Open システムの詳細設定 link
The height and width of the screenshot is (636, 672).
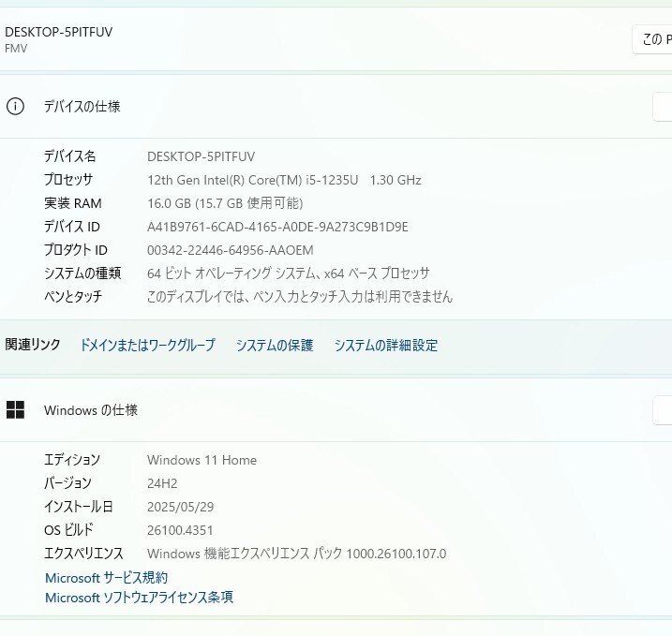pyautogui.click(x=386, y=346)
